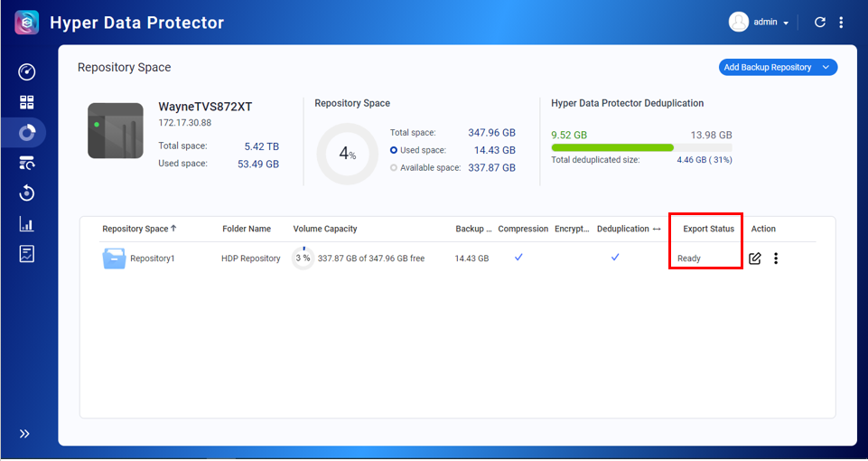This screenshot has width=868, height=461.
Task: Select the repository donut icon in sidebar
Action: coord(26,133)
